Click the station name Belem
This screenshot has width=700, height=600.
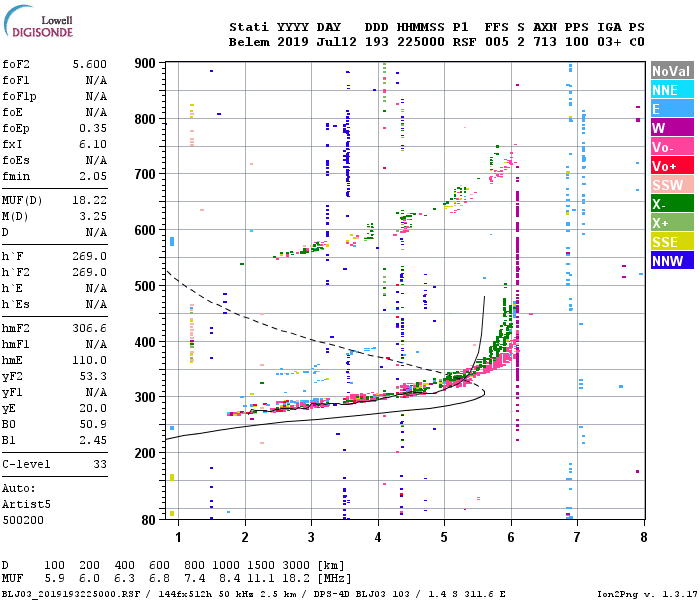click(x=249, y=42)
